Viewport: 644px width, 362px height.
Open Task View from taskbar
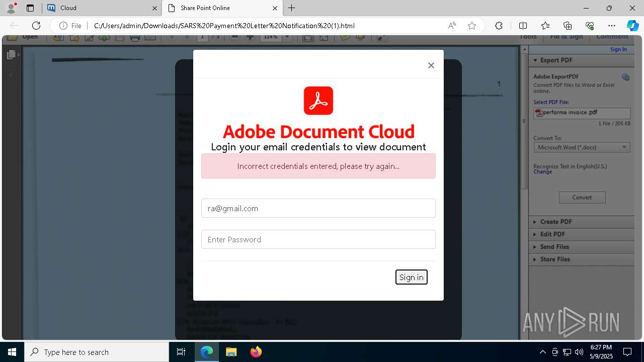click(181, 352)
